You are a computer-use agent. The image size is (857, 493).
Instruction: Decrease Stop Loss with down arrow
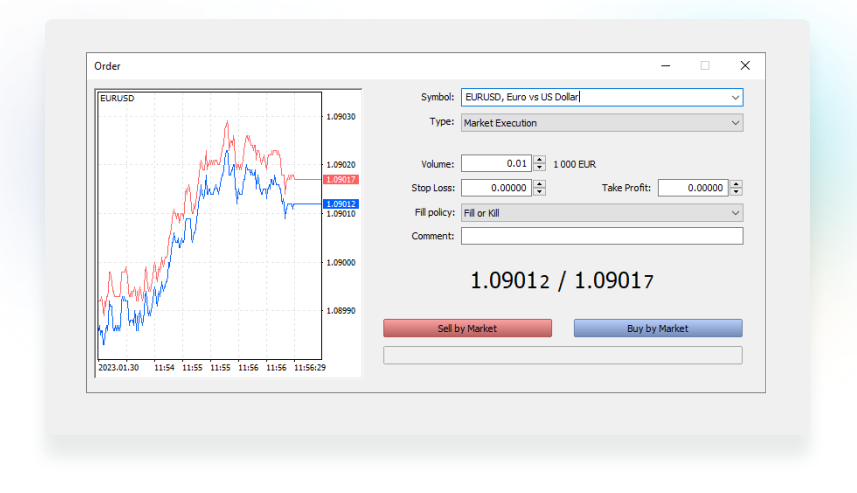pos(539,192)
